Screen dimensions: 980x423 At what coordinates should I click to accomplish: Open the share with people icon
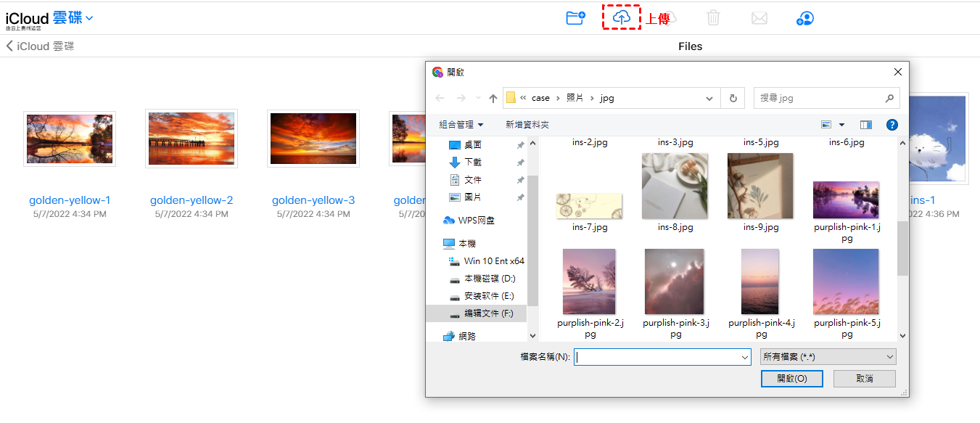coord(804,18)
